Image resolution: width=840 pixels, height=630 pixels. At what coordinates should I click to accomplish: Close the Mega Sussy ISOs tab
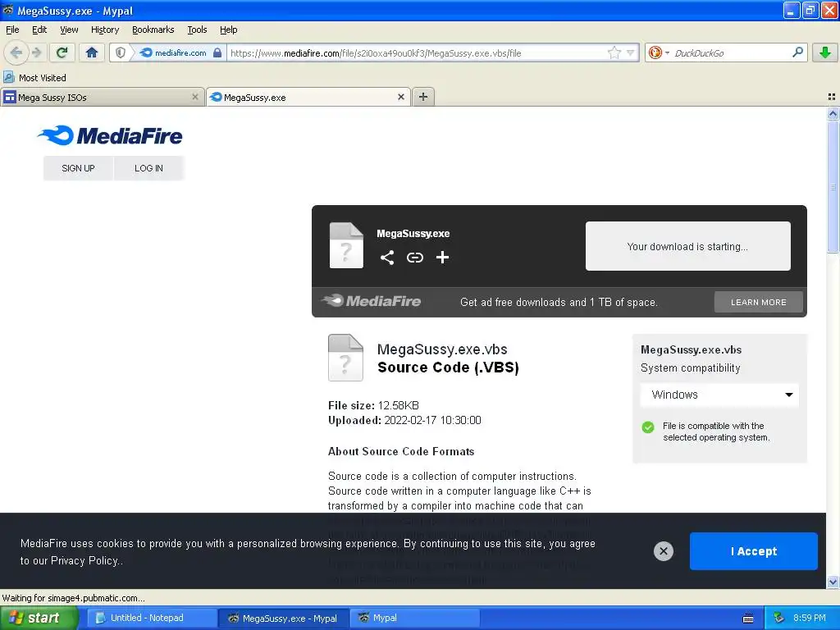point(195,97)
